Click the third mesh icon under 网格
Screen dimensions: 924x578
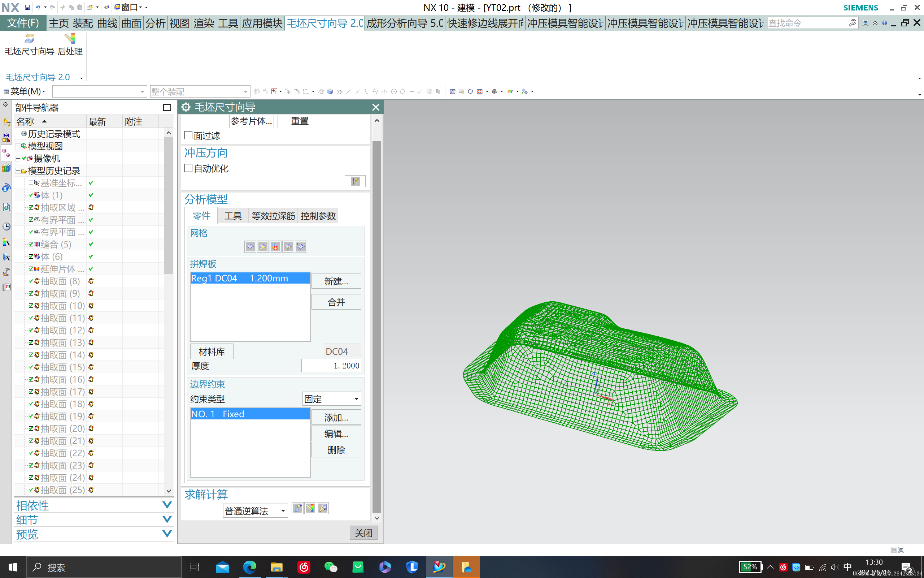tap(275, 247)
